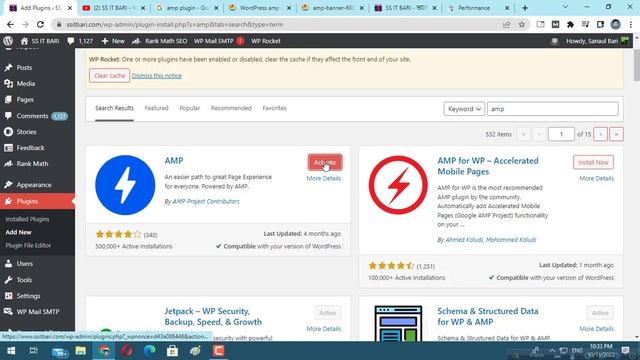Screen dimensions: 640x360
Task: Switch to Recommended plugins tab
Action: click(x=231, y=108)
